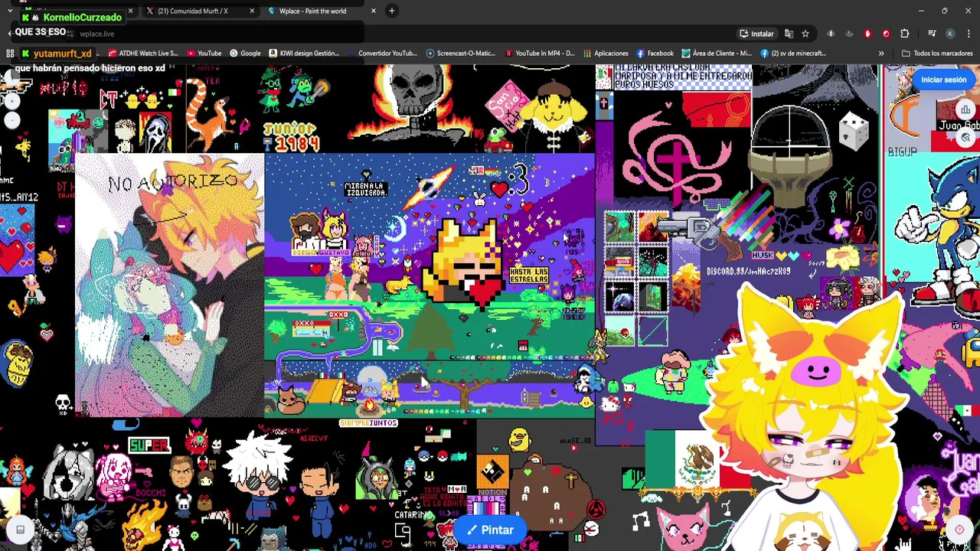Image resolution: width=980 pixels, height=551 pixels.
Task: Open the sv de minecraft bookmark
Action: click(x=793, y=54)
